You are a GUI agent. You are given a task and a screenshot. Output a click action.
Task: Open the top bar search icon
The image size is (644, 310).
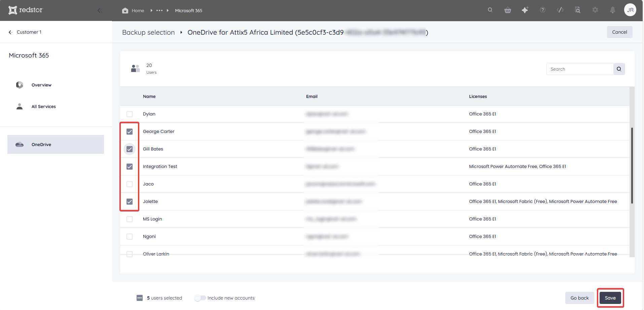pos(490,10)
